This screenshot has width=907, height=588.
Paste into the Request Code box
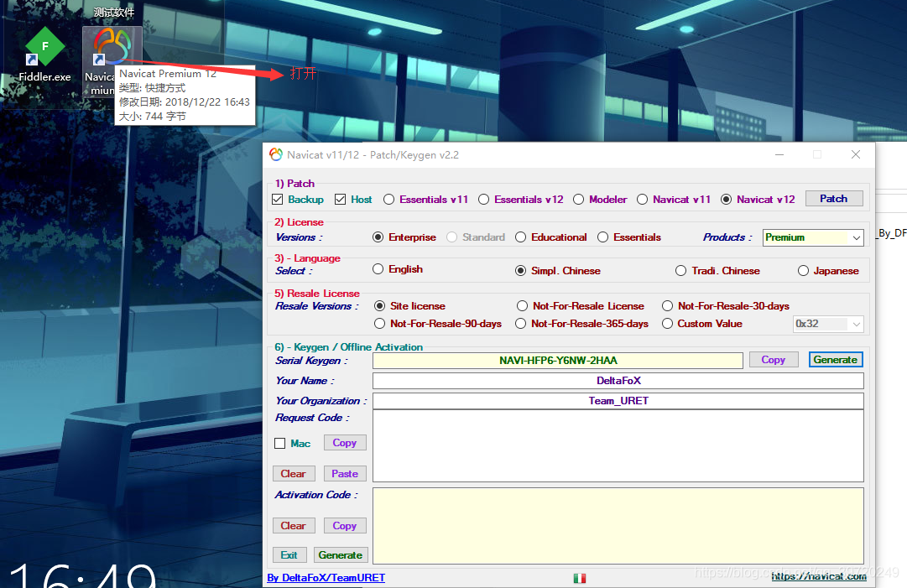(x=345, y=474)
